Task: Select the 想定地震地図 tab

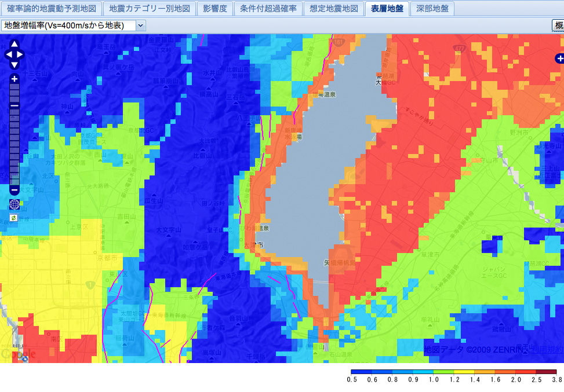Action: (334, 9)
